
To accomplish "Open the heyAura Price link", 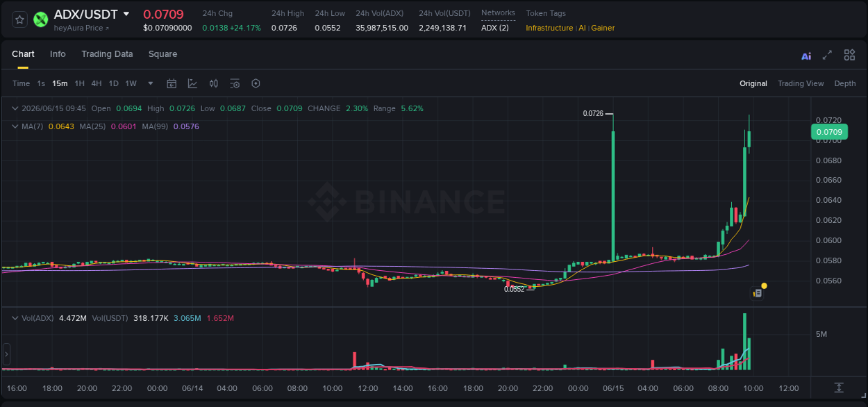I will (x=81, y=28).
